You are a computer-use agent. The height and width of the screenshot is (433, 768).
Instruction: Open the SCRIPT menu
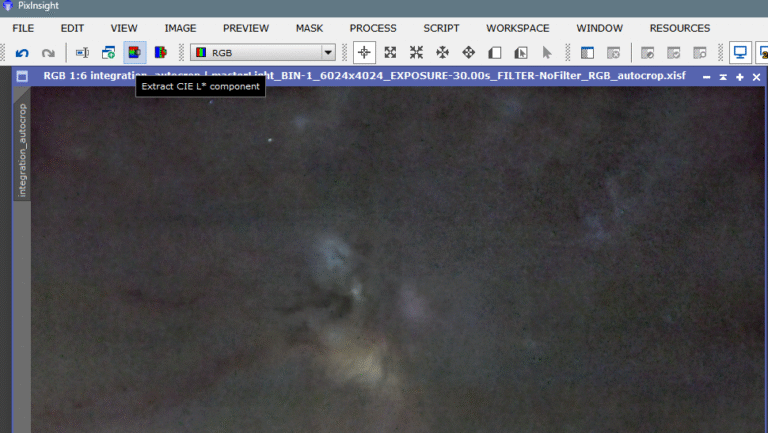coord(441,28)
